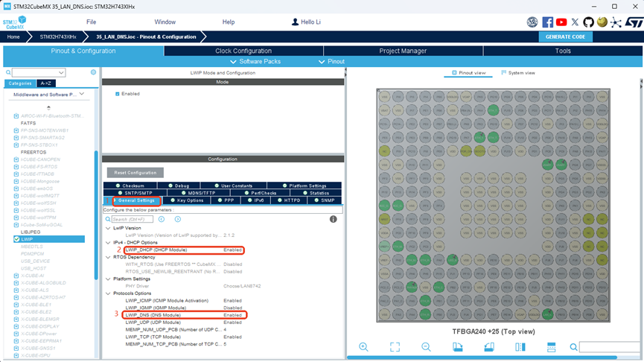Open the X social icon

coord(575,22)
